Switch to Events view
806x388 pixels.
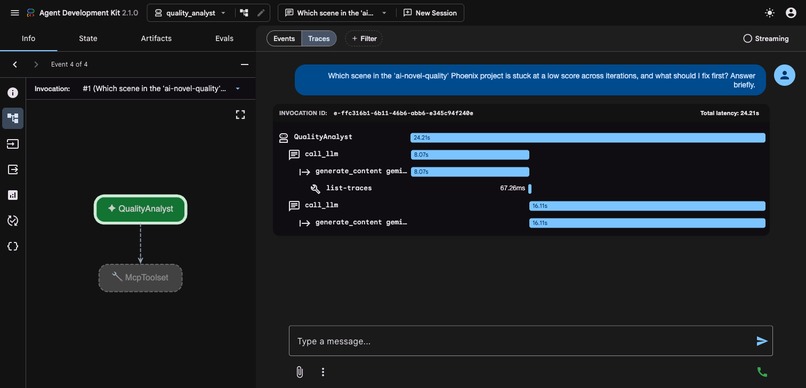pos(284,39)
